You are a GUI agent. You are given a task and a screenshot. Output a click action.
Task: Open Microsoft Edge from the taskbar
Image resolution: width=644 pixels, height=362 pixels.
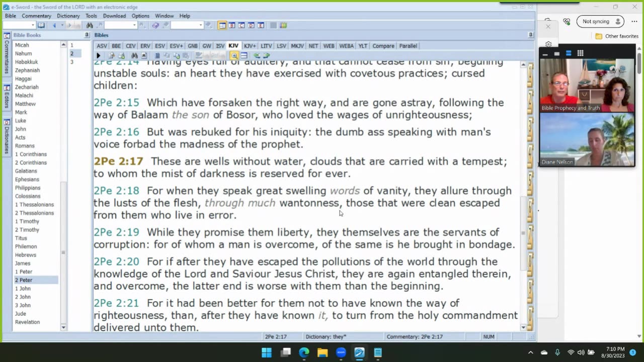click(304, 352)
